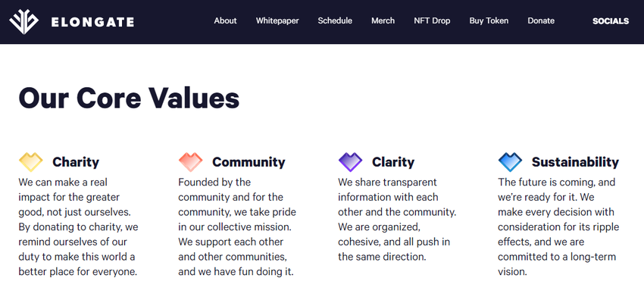Image resolution: width=644 pixels, height=306 pixels.
Task: Open the NFT Drop page
Action: [432, 21]
